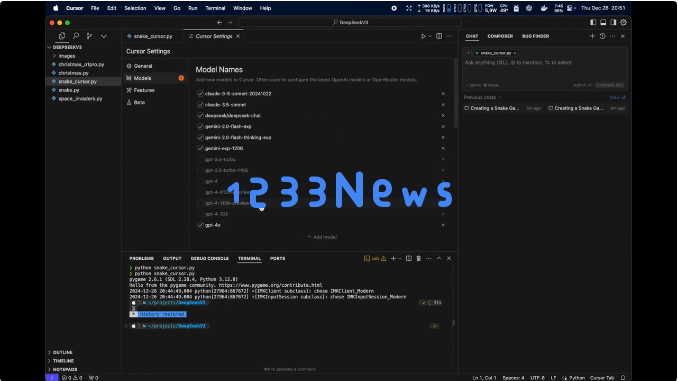Maximize panel with the up chevron

pos(439,259)
